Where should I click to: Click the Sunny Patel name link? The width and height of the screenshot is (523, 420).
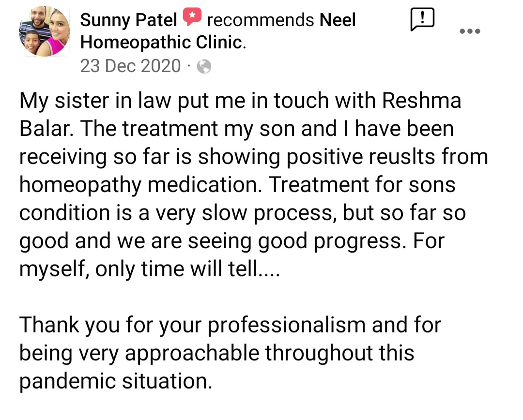point(128,20)
